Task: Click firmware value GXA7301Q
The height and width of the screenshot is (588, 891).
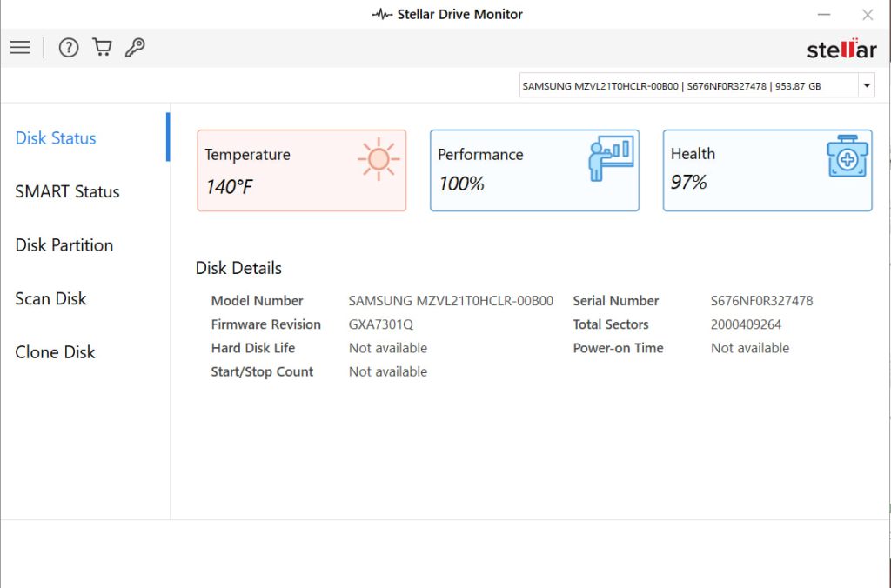Action: coord(381,324)
